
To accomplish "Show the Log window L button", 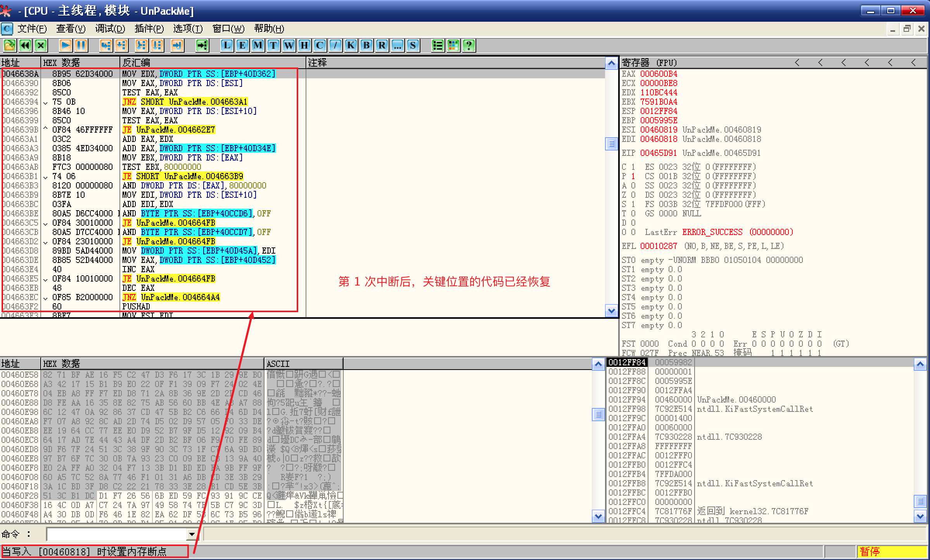I will 227,45.
